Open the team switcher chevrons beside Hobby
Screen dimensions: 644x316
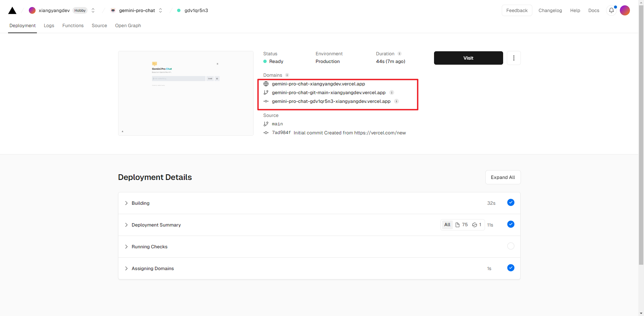(93, 10)
